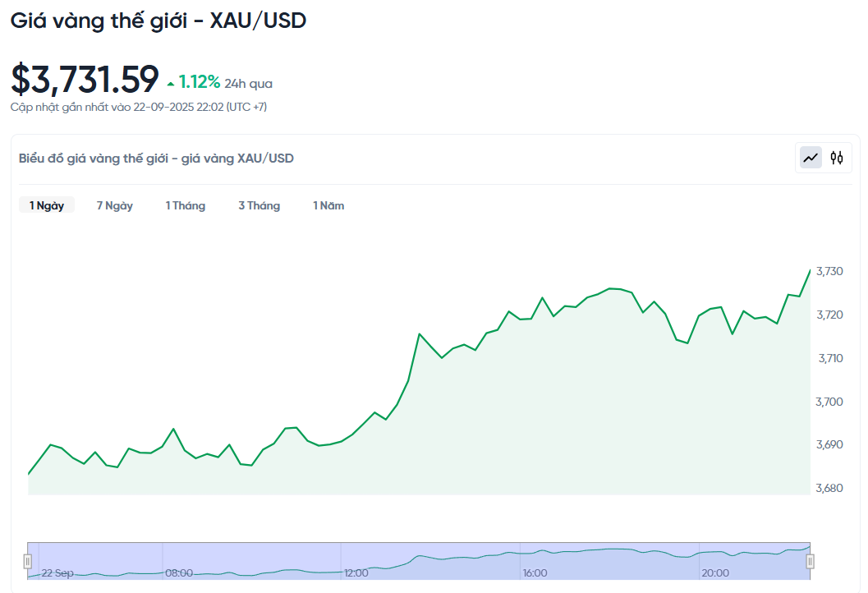Select the "1 Ngày" timeframe tab
Image resolution: width=868 pixels, height=593 pixels.
[x=47, y=205]
